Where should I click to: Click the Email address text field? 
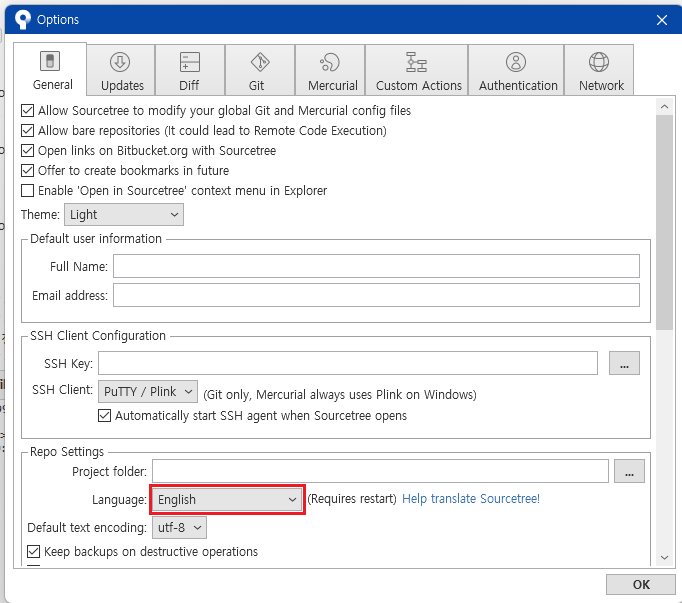(x=376, y=295)
